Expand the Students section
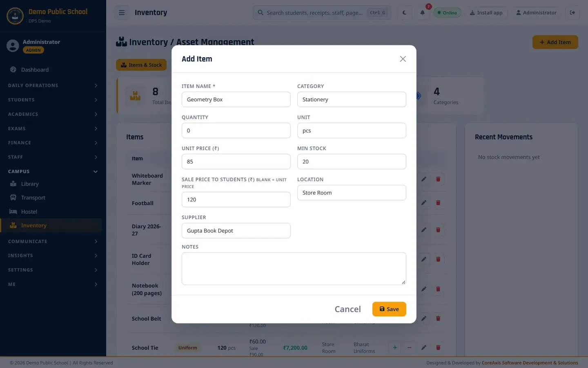The height and width of the screenshot is (368, 588). (x=53, y=100)
